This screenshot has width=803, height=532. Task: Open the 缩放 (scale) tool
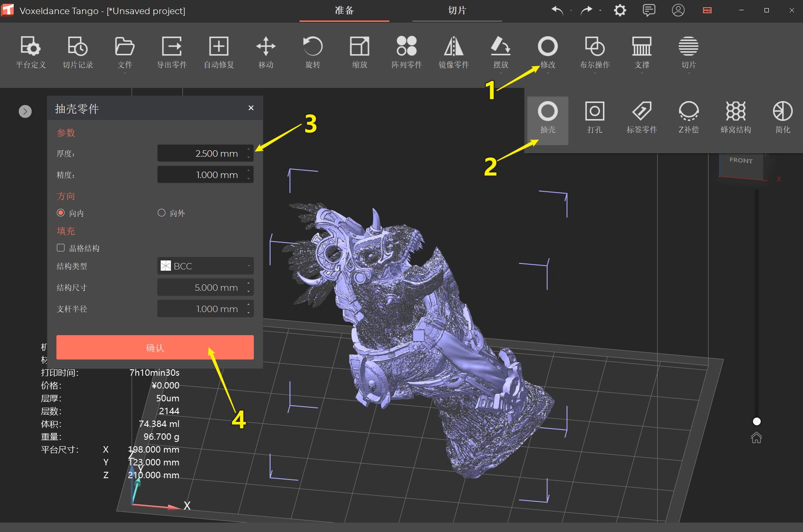(x=359, y=52)
